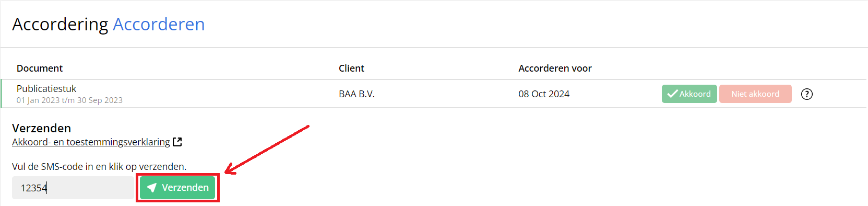Click the date range 01 Jan 2023 subtitle
The image size is (868, 206).
click(69, 100)
